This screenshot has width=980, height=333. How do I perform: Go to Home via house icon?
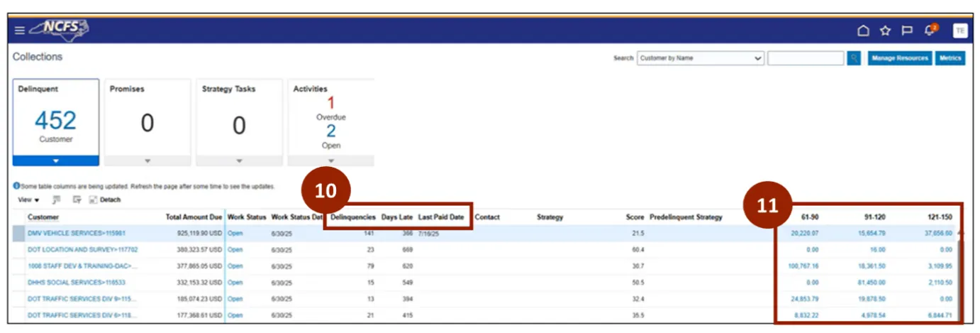point(863,31)
